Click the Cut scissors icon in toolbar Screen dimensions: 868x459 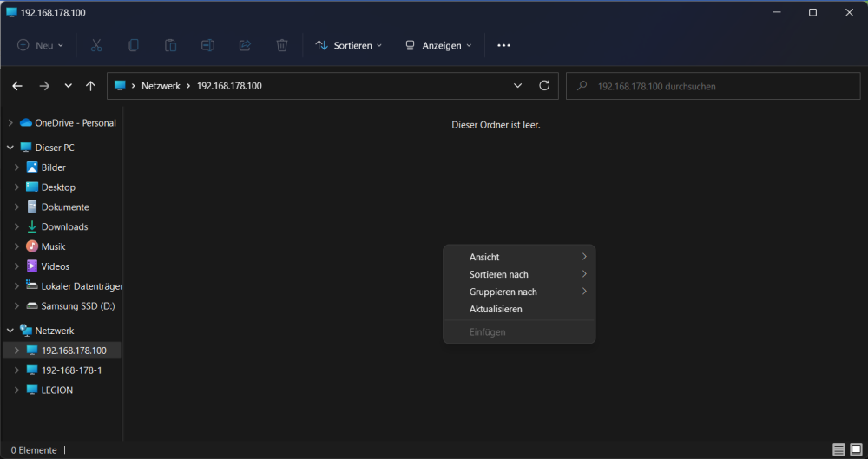96,45
